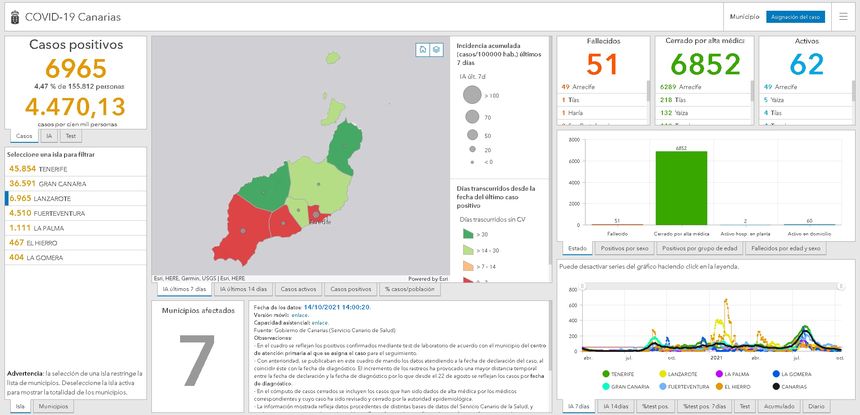
Task: Open the map layers list icon
Action: click(436, 49)
